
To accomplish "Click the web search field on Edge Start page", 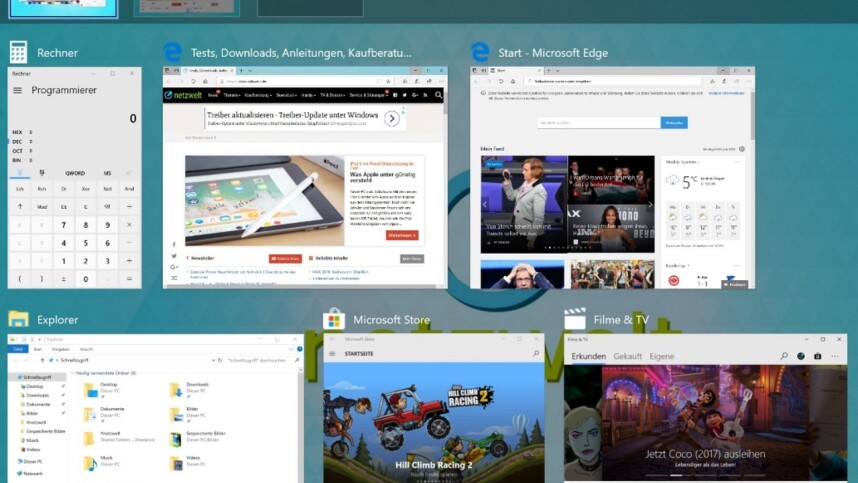I will pyautogui.click(x=599, y=123).
